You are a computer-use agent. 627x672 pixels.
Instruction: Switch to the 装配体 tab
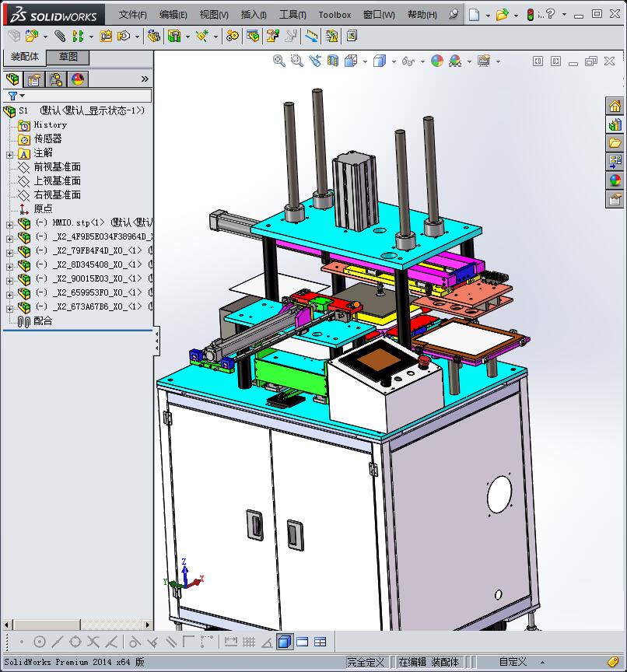pyautogui.click(x=25, y=57)
